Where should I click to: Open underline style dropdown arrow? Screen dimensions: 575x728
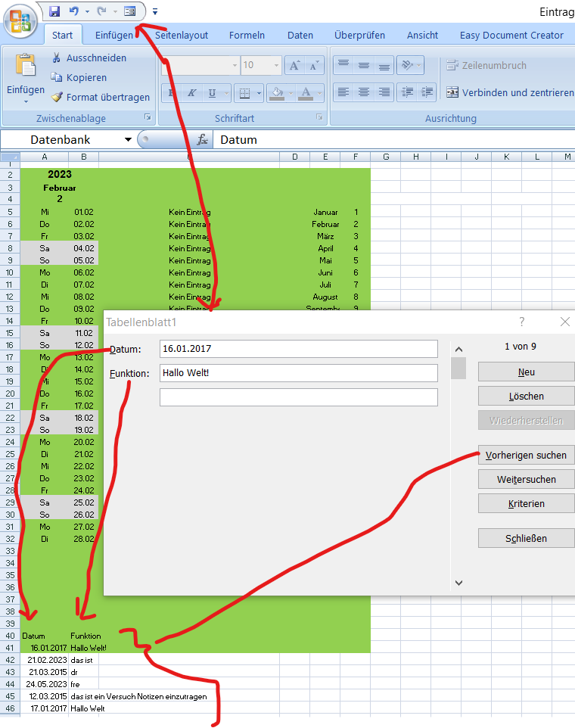click(226, 93)
